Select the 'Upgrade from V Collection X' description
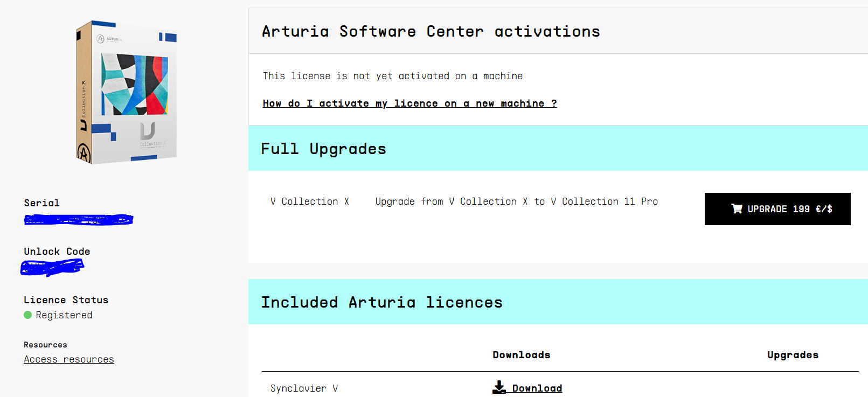 click(x=517, y=201)
